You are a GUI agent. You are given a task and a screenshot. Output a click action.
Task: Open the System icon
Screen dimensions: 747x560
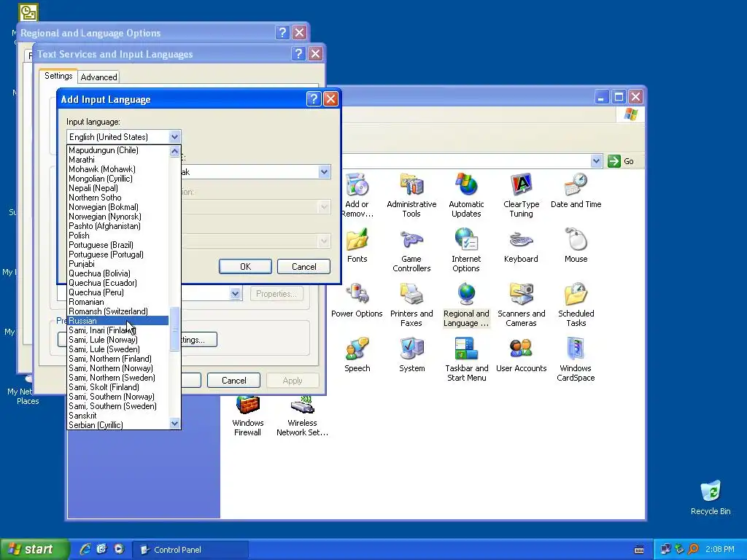(x=411, y=349)
